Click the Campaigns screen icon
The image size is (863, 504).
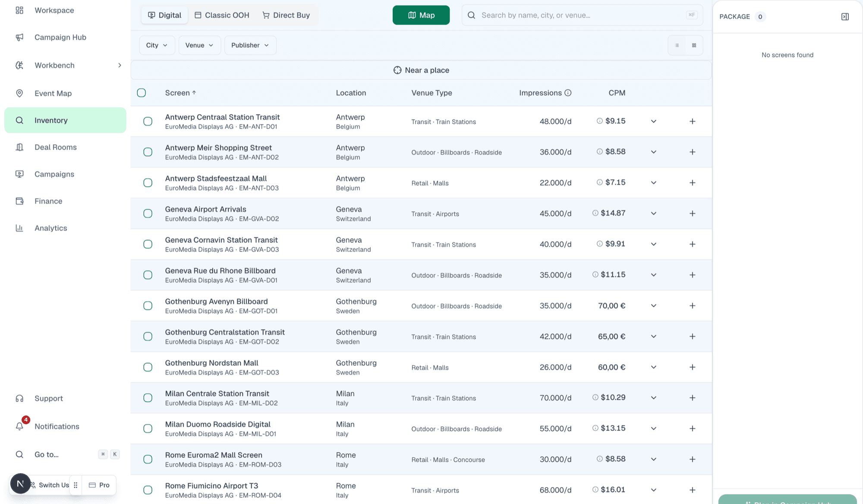click(19, 174)
